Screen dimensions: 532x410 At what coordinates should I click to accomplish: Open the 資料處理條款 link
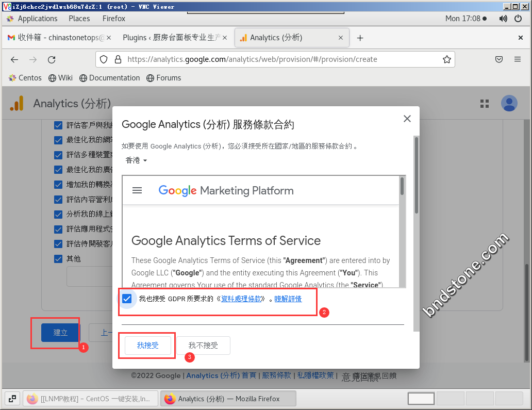[x=241, y=299]
